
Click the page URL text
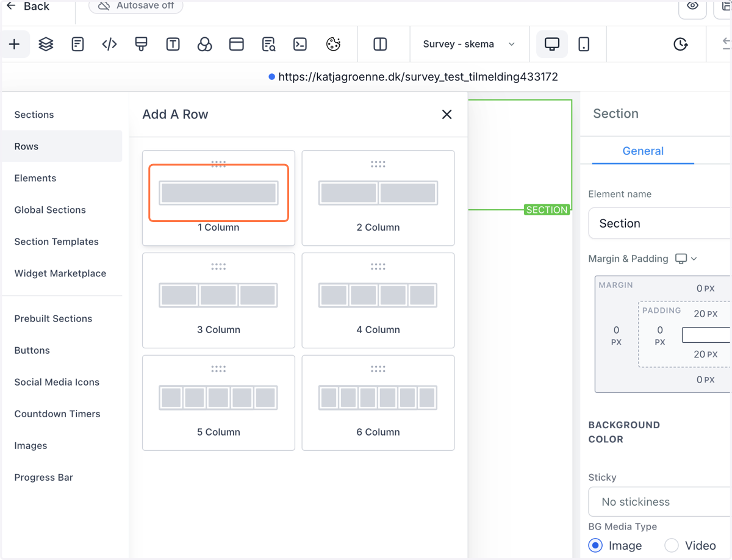418,77
